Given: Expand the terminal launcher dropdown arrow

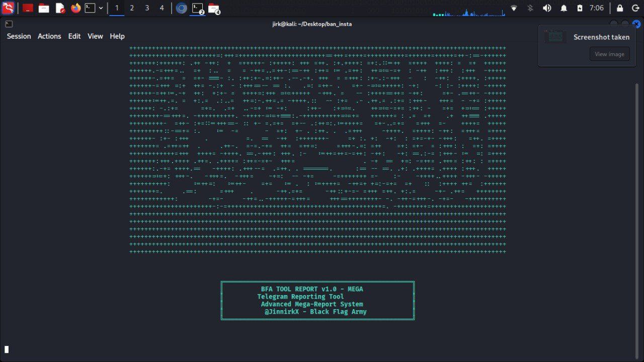Looking at the screenshot, I should click(x=101, y=8).
